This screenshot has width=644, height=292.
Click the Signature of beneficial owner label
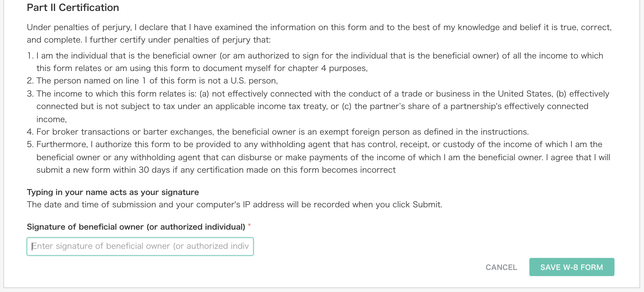click(136, 227)
